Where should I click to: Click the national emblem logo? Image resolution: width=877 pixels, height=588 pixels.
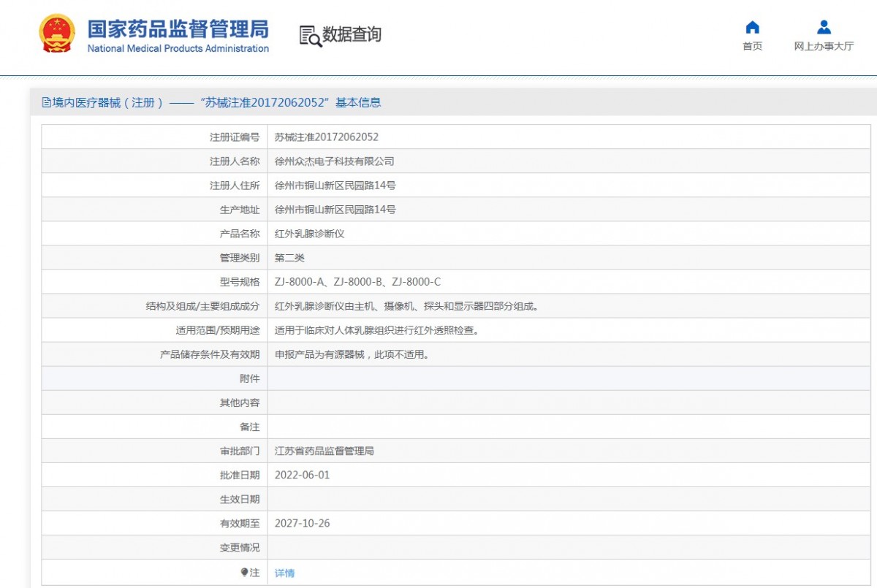[x=56, y=34]
